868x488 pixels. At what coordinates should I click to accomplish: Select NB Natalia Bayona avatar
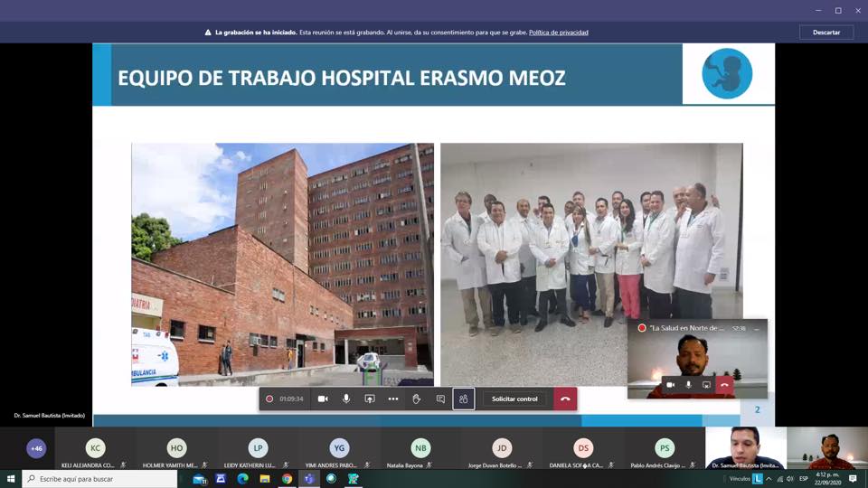click(x=420, y=448)
